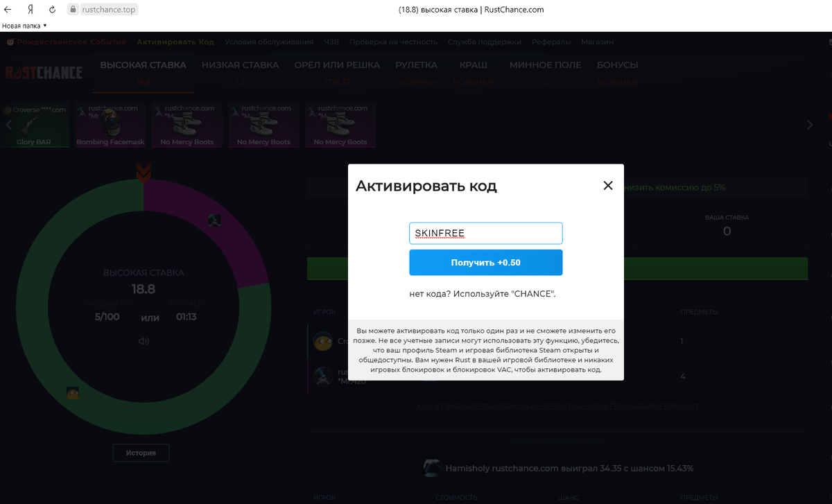Open Активировать Код in top menu
The width and height of the screenshot is (832, 504).
click(175, 42)
